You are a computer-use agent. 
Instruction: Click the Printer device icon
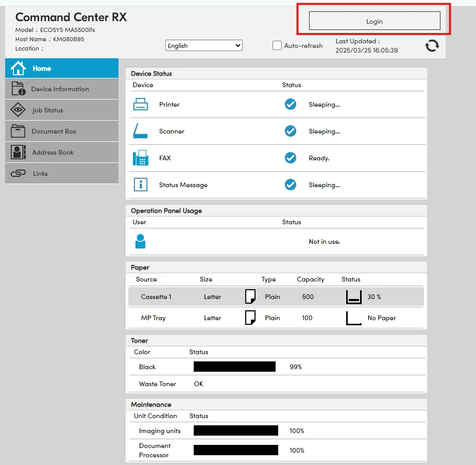141,105
